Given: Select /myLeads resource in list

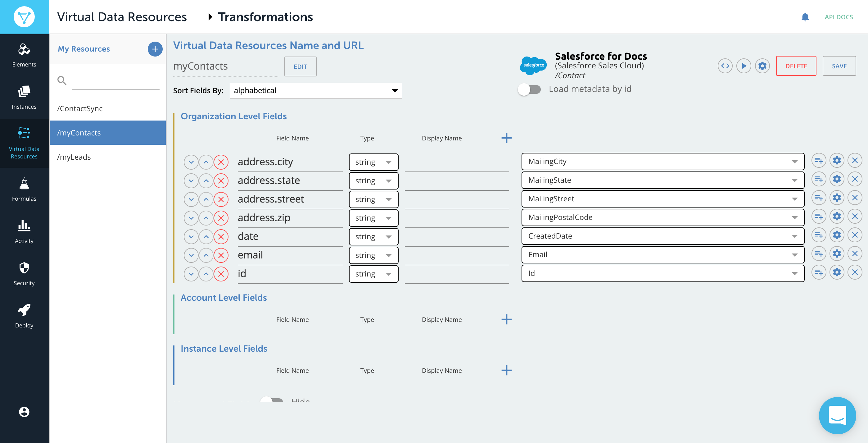Looking at the screenshot, I should [x=74, y=157].
